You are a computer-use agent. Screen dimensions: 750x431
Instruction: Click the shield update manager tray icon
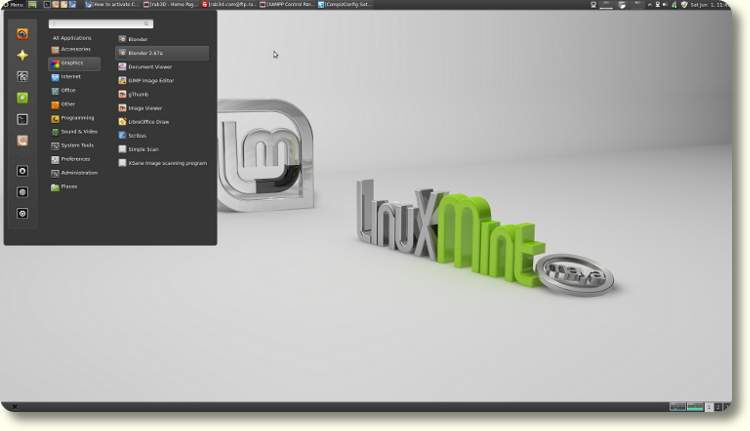click(x=684, y=5)
